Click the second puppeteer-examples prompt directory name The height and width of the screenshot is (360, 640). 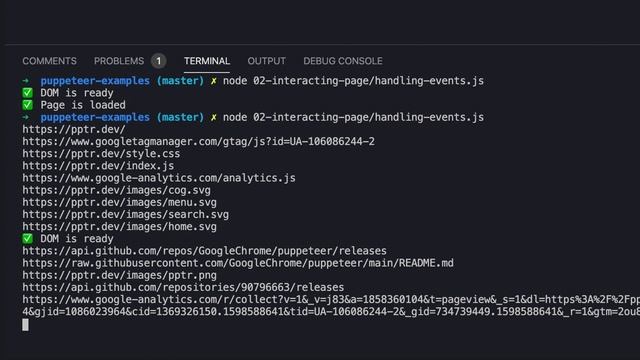point(95,118)
